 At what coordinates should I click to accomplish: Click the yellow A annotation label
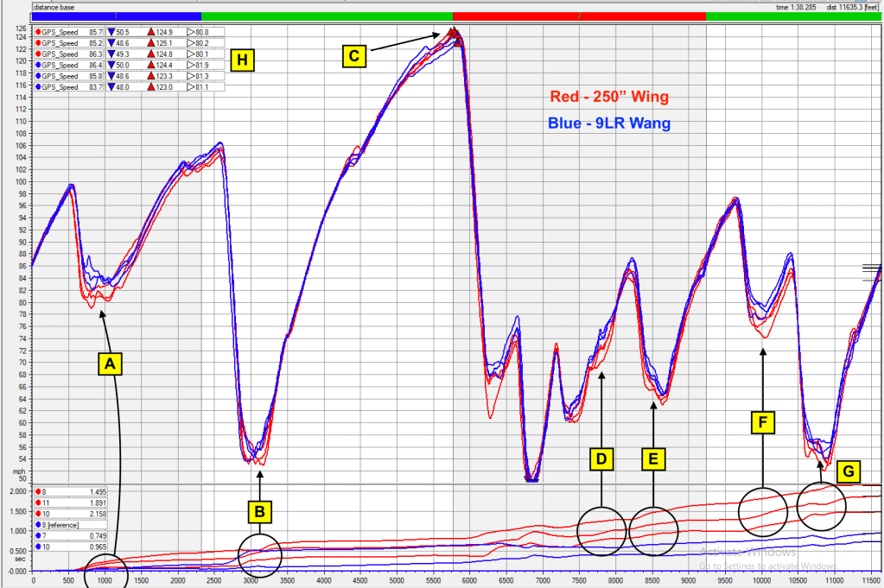pos(109,364)
